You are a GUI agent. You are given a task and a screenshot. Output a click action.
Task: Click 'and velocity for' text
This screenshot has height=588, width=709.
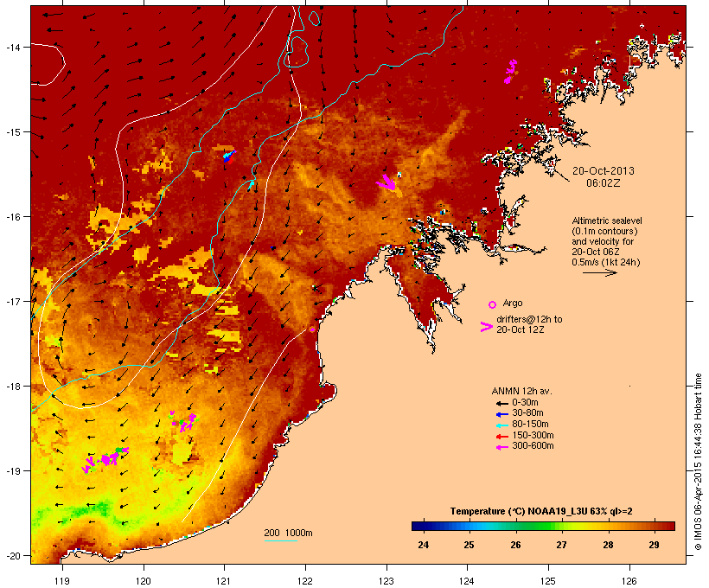tap(603, 241)
